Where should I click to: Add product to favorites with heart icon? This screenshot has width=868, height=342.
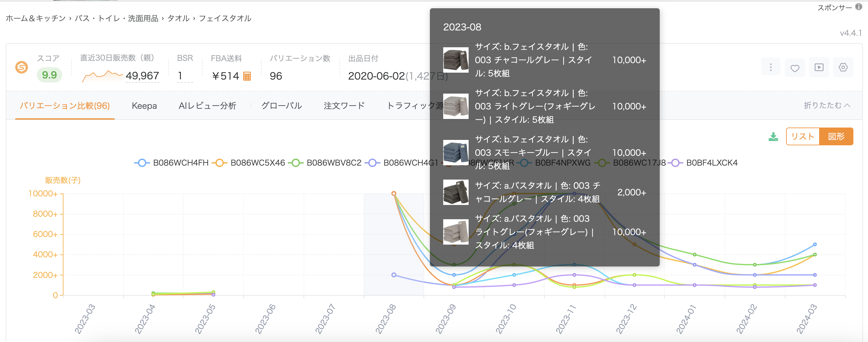tap(795, 68)
